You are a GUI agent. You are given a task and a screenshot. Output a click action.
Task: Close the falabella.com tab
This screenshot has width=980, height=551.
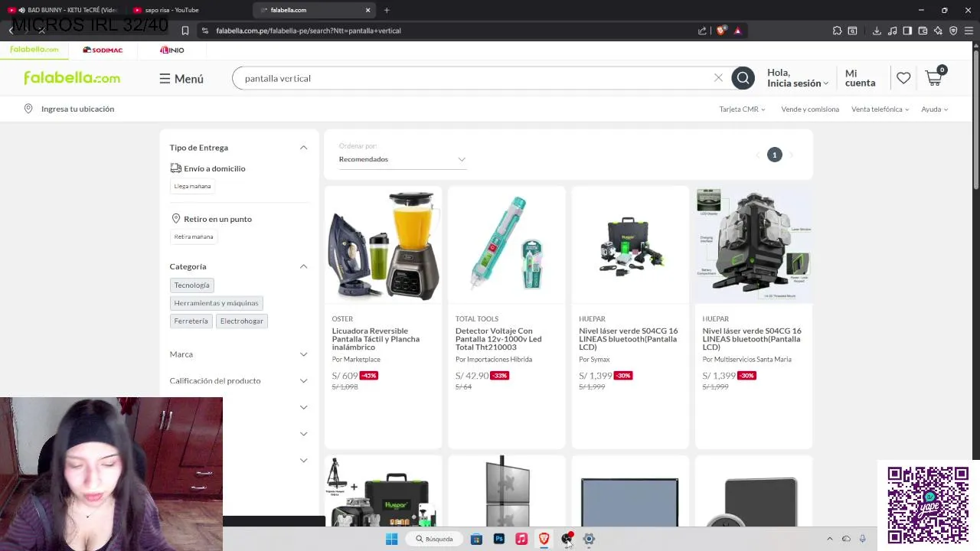click(367, 10)
